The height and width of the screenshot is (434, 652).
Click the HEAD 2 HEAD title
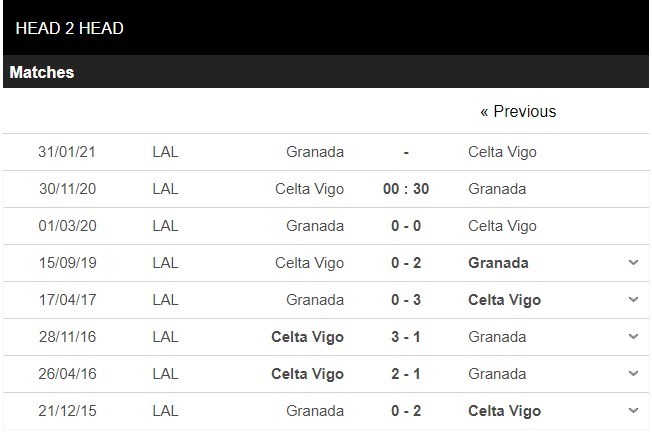70,28
